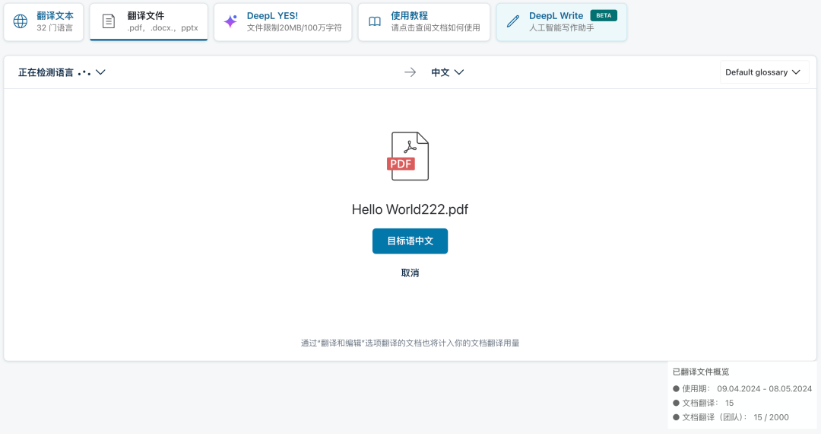Click the purple sparkle DeepL YES! icon

click(231, 22)
